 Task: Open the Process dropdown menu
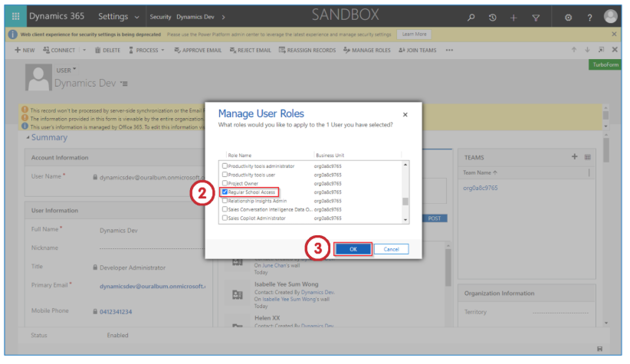click(146, 51)
